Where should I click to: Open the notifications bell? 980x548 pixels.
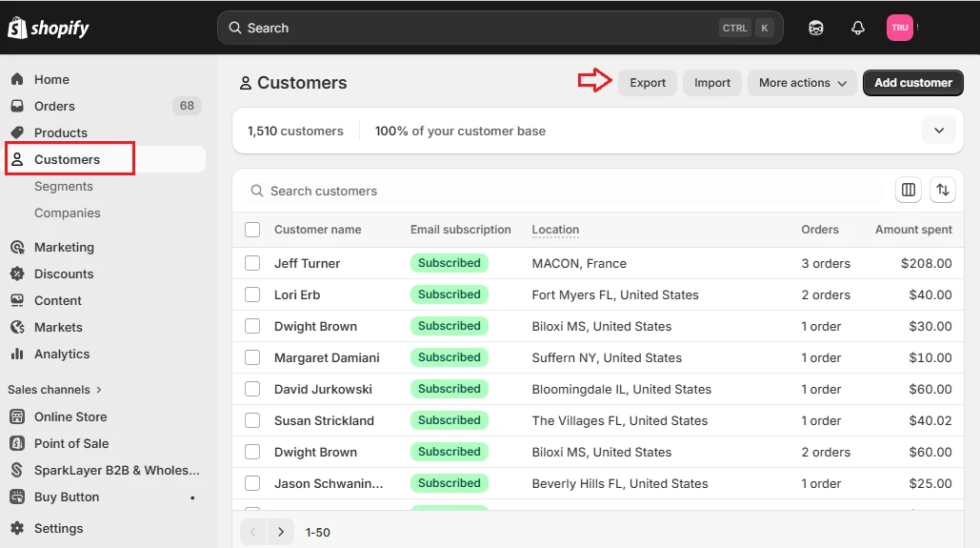pyautogui.click(x=857, y=28)
